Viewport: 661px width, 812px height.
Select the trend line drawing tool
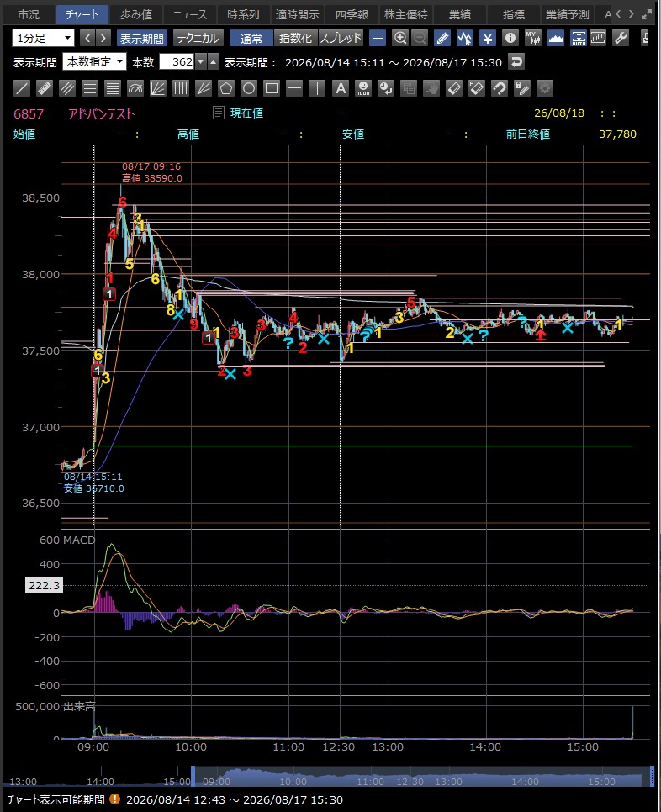tap(22, 88)
